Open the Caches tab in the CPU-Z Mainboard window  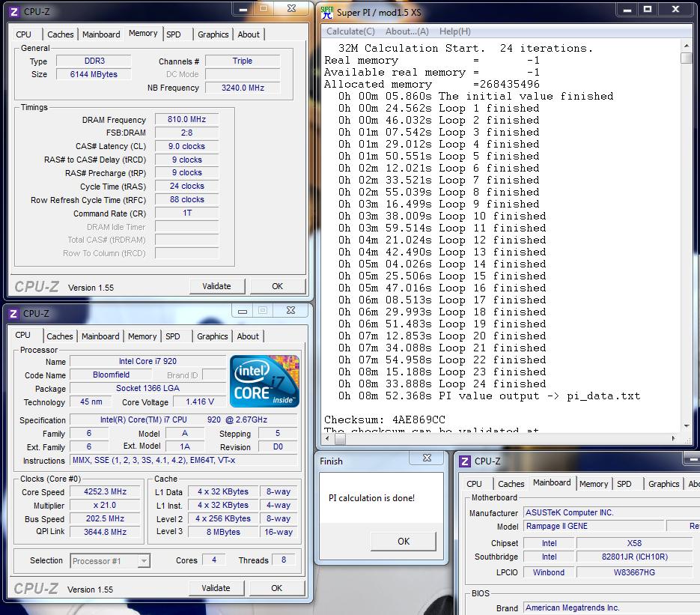(511, 484)
